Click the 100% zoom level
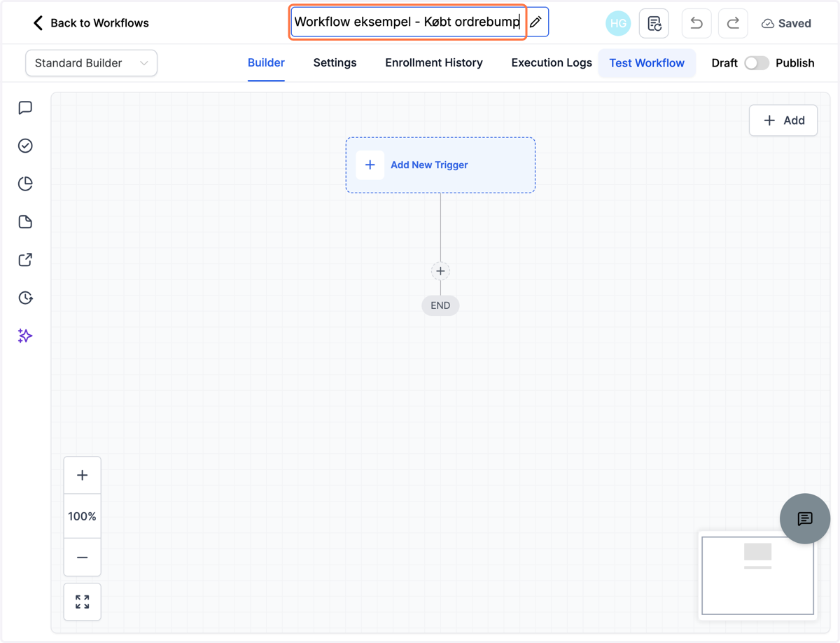 [82, 516]
